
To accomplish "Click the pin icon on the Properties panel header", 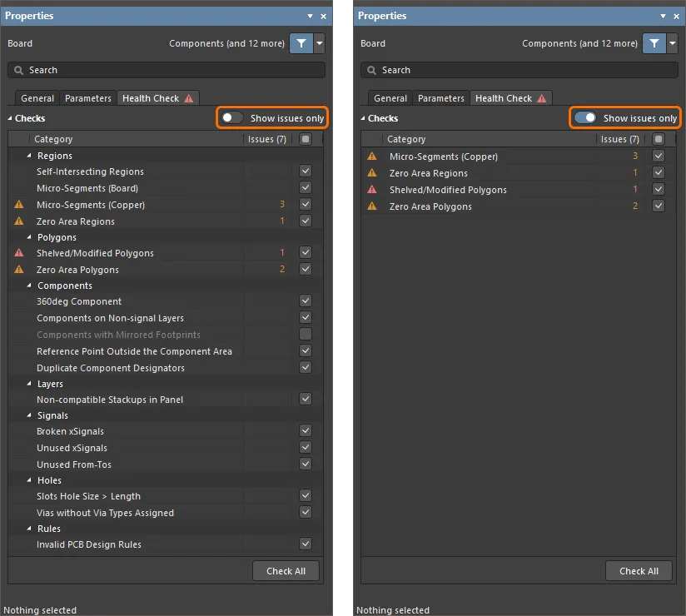I will [310, 16].
